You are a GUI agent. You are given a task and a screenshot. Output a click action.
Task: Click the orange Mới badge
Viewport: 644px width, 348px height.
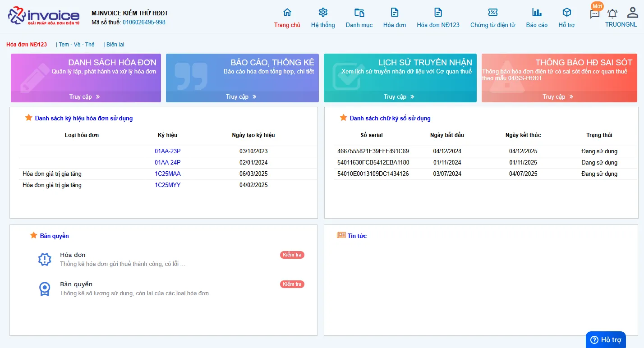pos(597,6)
